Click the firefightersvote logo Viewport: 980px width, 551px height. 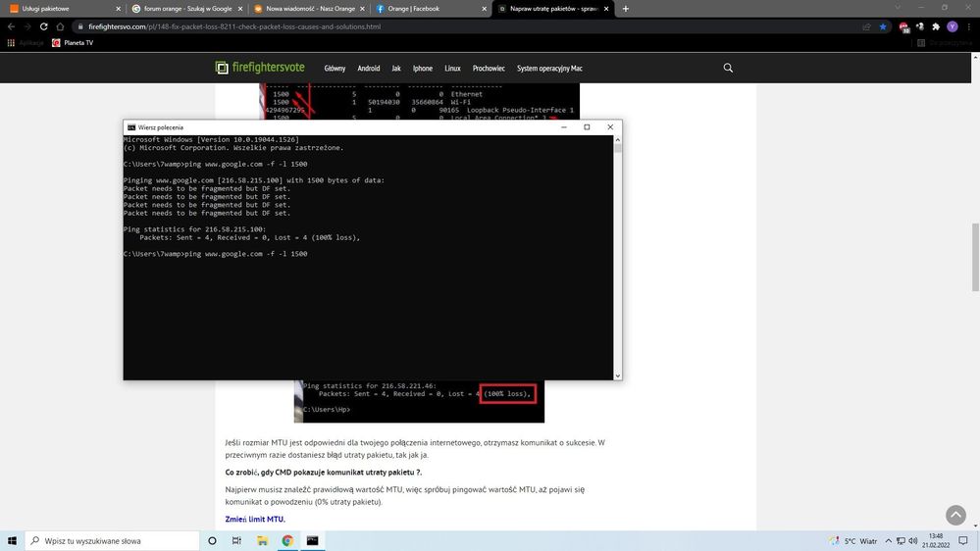262,68
